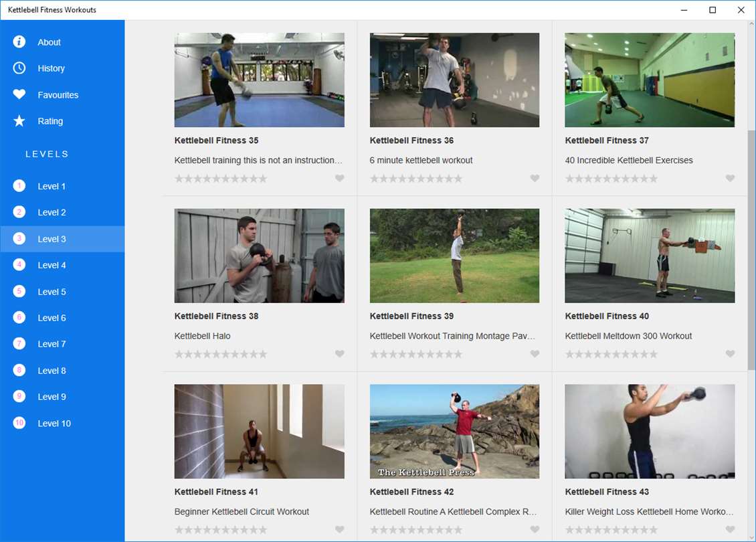Favourite Kettlebell Fitness 35 with heart

[x=339, y=179]
